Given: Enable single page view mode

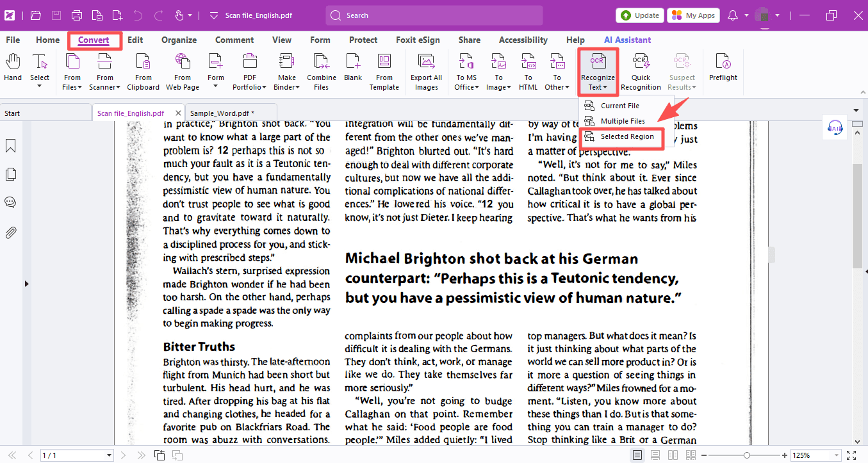Looking at the screenshot, I should pos(637,455).
